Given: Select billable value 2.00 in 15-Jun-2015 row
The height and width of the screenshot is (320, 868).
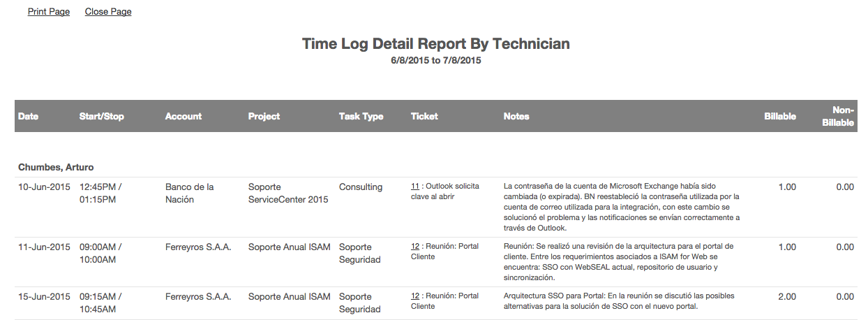Looking at the screenshot, I should [787, 297].
